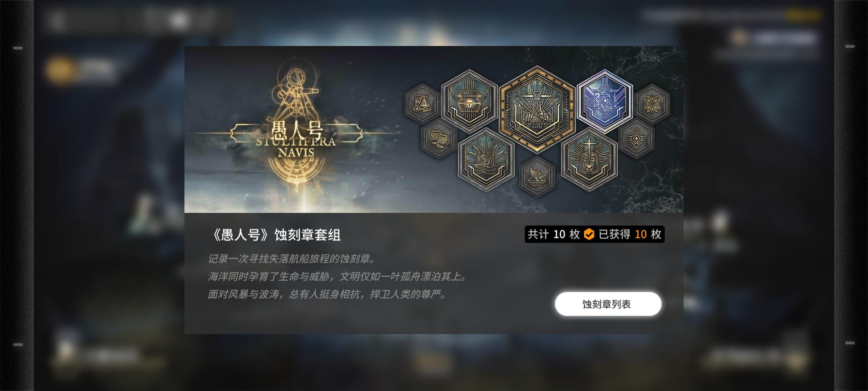Screen dimensions: 868x391
Task: Click the small sinking ship medal
Action: tap(537, 177)
